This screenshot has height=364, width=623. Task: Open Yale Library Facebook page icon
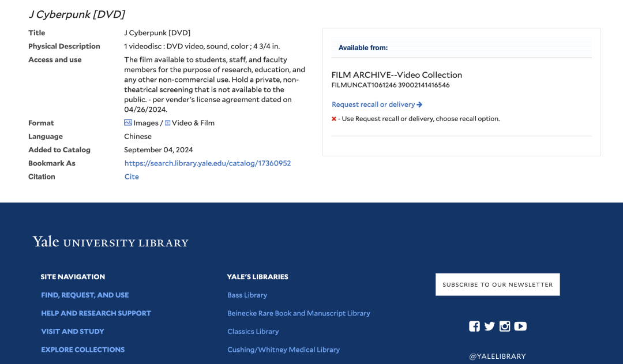(474, 327)
